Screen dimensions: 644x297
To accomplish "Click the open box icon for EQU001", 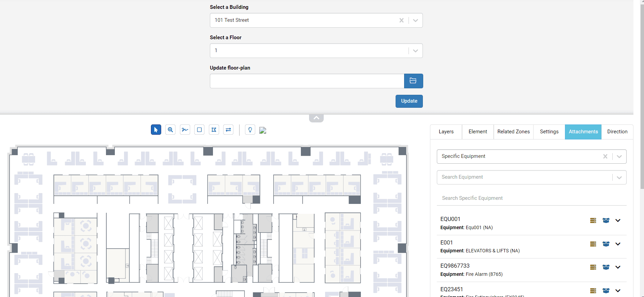I will click(606, 221).
